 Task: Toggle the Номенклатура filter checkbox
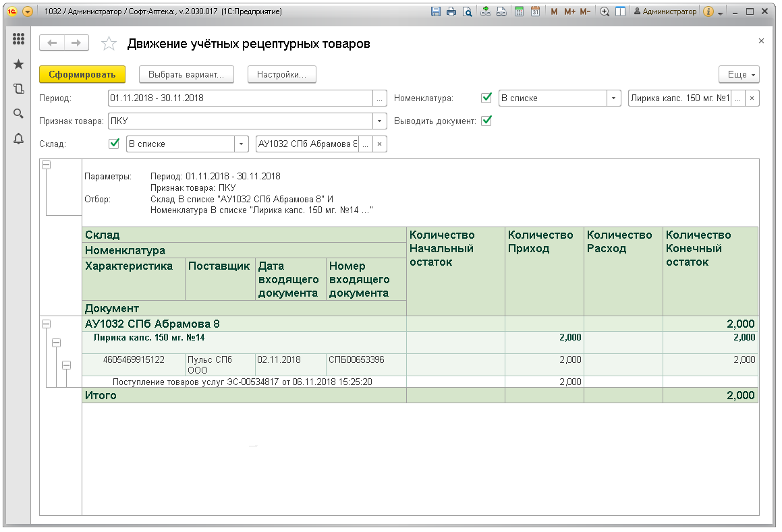[486, 98]
